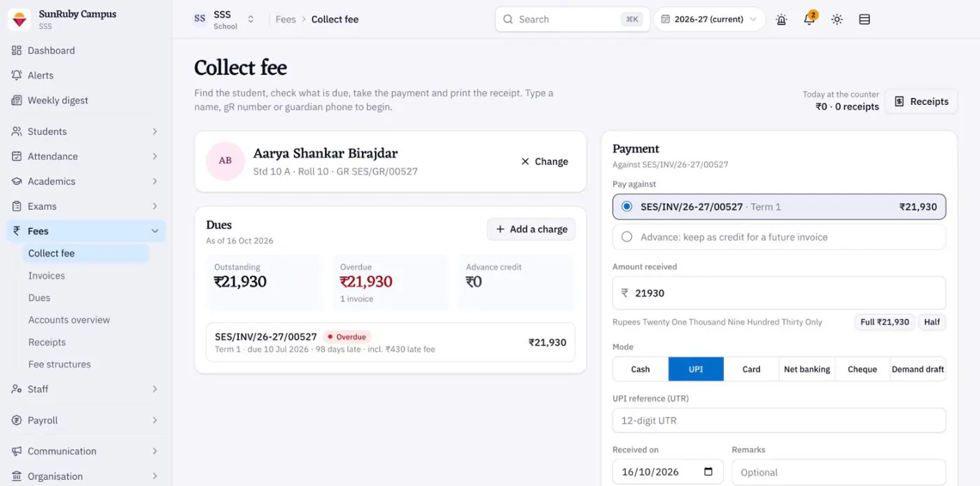Viewport: 980px width, 486px height.
Task: Expand the Staff menu chevron
Action: [x=155, y=389]
